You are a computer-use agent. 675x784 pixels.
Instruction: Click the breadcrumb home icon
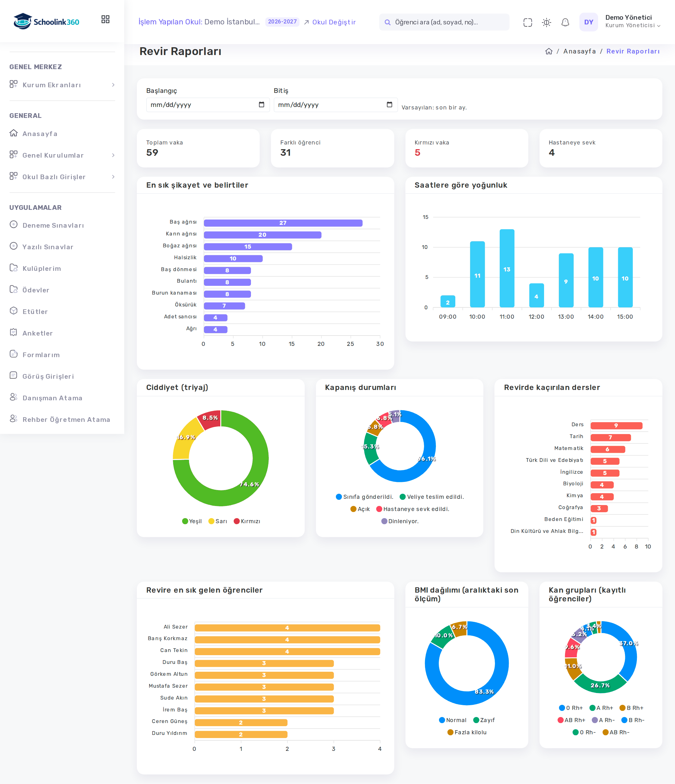[549, 51]
